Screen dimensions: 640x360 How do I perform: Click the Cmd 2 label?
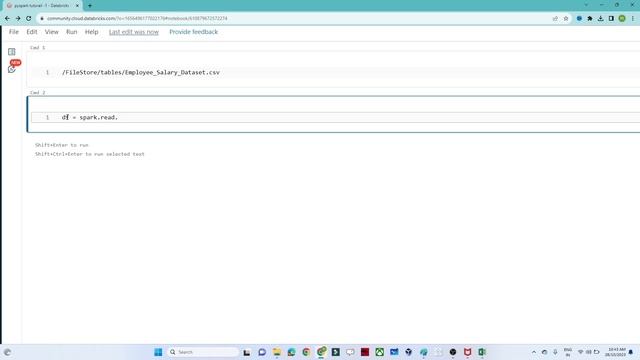[38, 93]
